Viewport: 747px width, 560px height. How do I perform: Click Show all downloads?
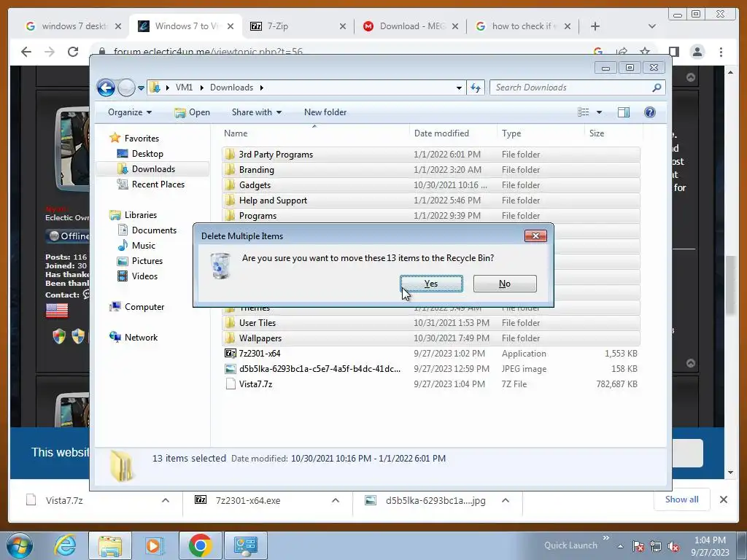[x=682, y=499]
